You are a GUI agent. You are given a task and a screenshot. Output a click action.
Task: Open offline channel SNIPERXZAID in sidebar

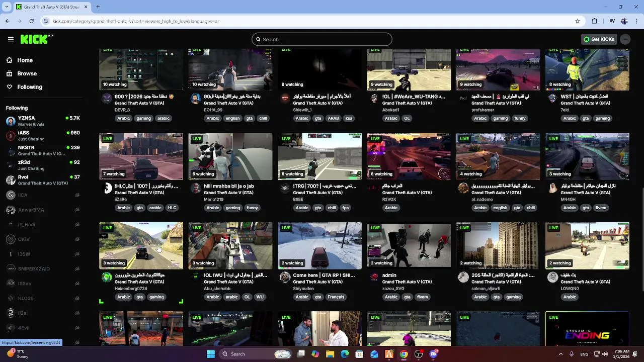[43, 269]
